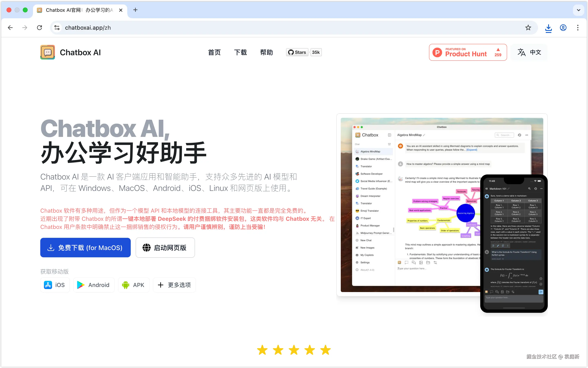Download the APK version
The width and height of the screenshot is (588, 368).
click(134, 285)
